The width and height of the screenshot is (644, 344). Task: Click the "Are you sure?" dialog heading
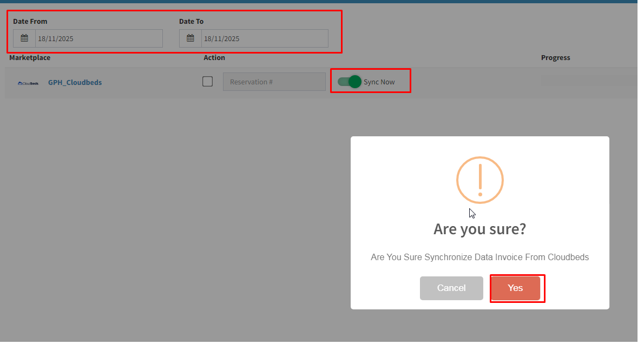(479, 229)
